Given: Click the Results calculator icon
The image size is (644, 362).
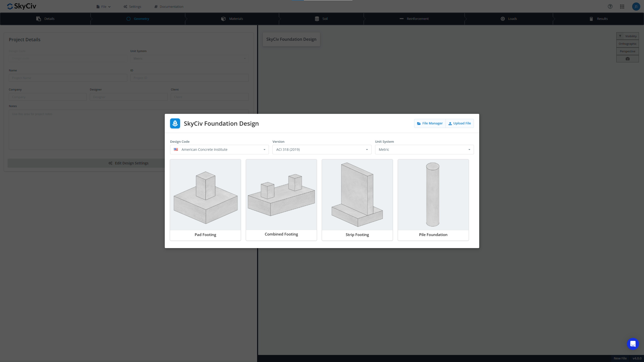Looking at the screenshot, I should click(591, 19).
